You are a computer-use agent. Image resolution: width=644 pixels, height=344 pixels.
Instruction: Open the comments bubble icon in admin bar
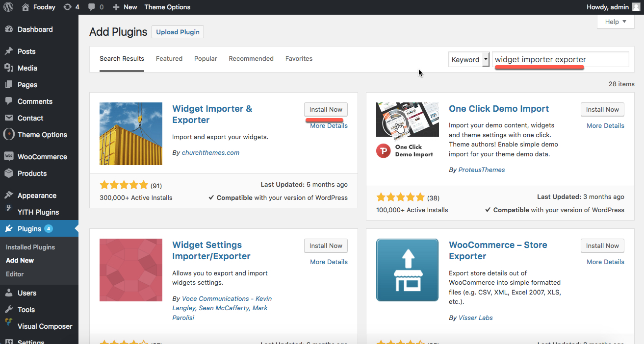point(91,7)
